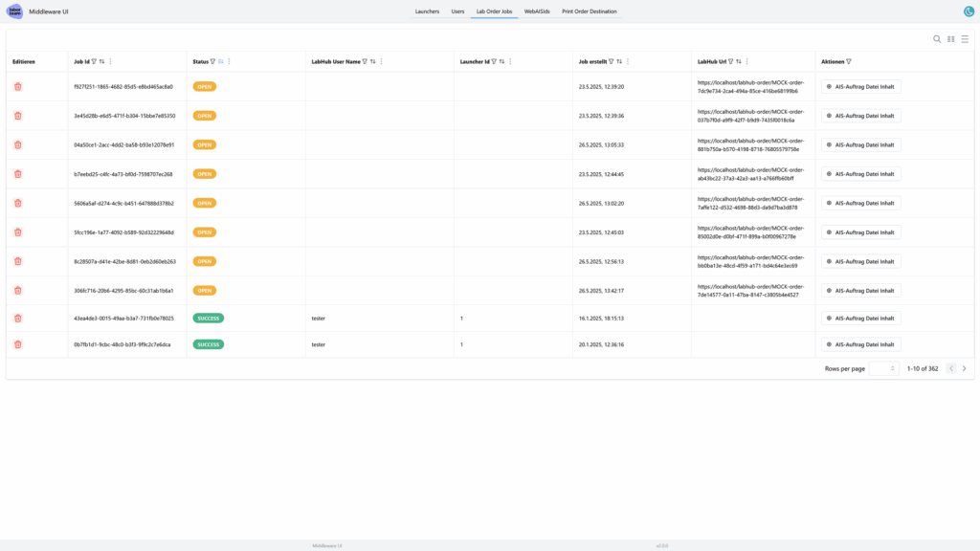Click LabHub Url link for job 5fcc196e
Viewport: 980px width, 551px height.
[750, 232]
